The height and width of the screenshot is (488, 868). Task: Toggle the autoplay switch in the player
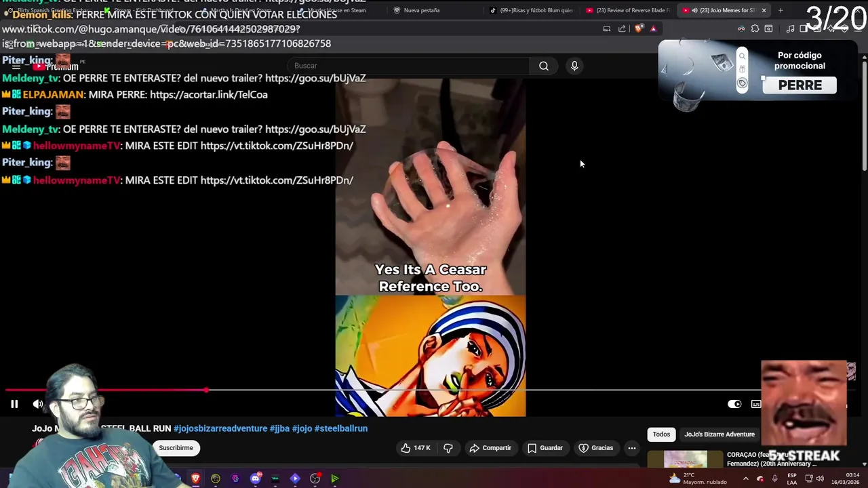click(734, 404)
